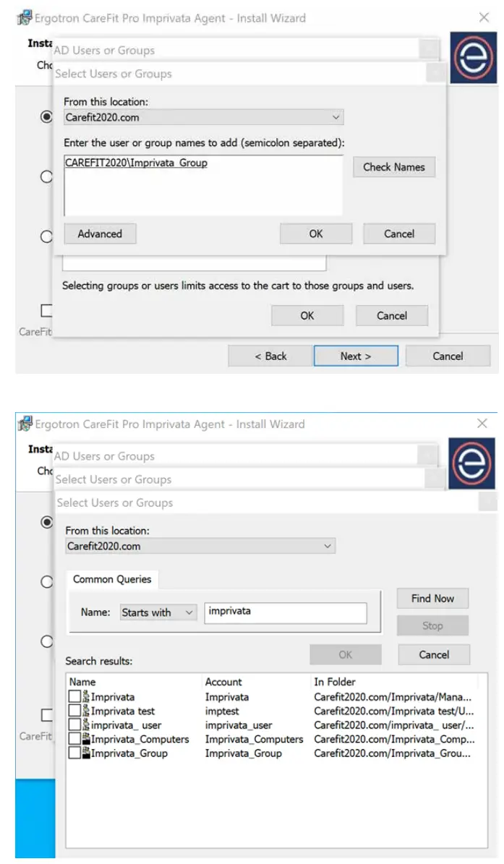Proceed with the Next button
Image resolution: width=504 pixels, height=864 pixels.
356,356
